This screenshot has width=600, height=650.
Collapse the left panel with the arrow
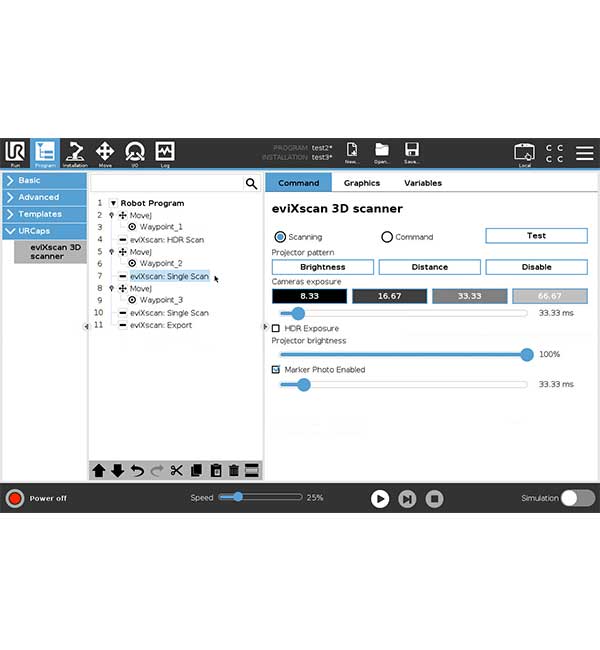click(86, 327)
